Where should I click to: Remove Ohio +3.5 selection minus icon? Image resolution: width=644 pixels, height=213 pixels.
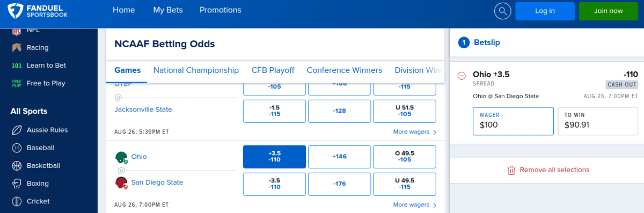[462, 76]
